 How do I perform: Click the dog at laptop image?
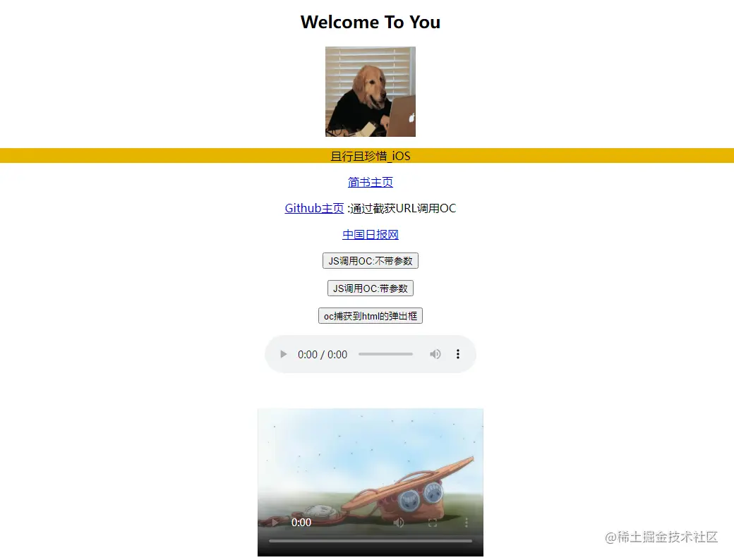(371, 92)
